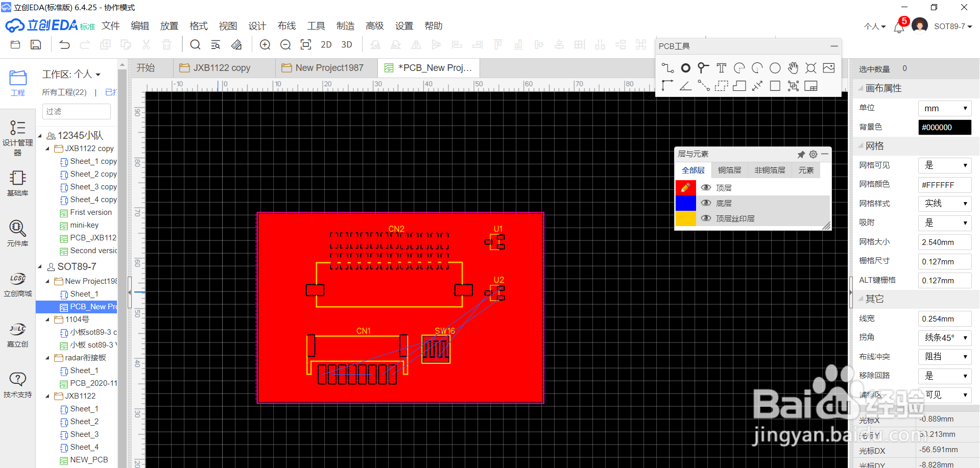The image size is (980, 468).
Task: Select the copper area tool in PCB tools
Action: click(721, 86)
